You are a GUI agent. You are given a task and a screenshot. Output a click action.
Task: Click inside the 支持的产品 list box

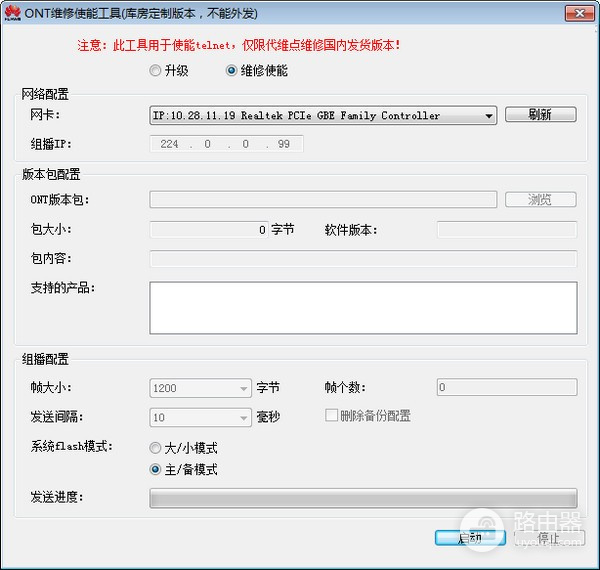tap(363, 308)
